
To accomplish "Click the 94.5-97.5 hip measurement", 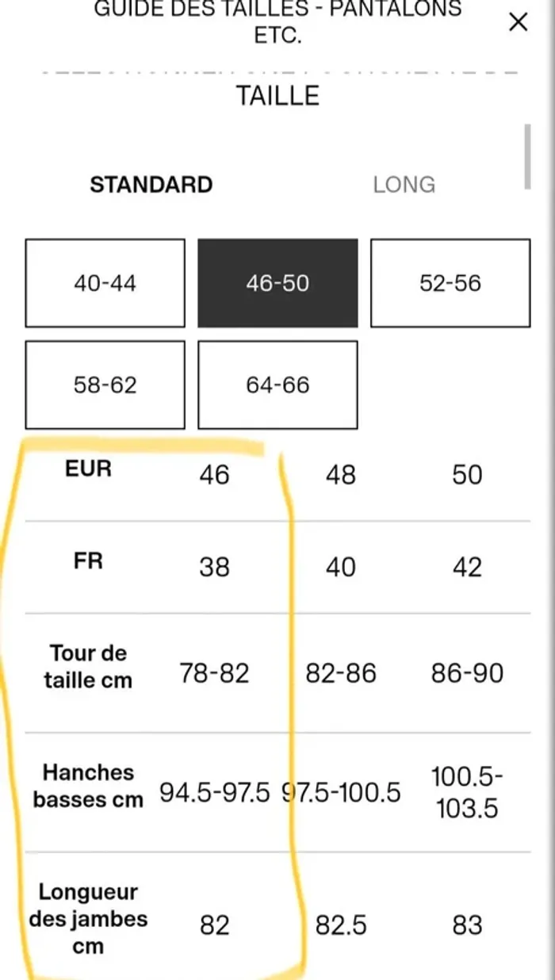I will pyautogui.click(x=215, y=792).
